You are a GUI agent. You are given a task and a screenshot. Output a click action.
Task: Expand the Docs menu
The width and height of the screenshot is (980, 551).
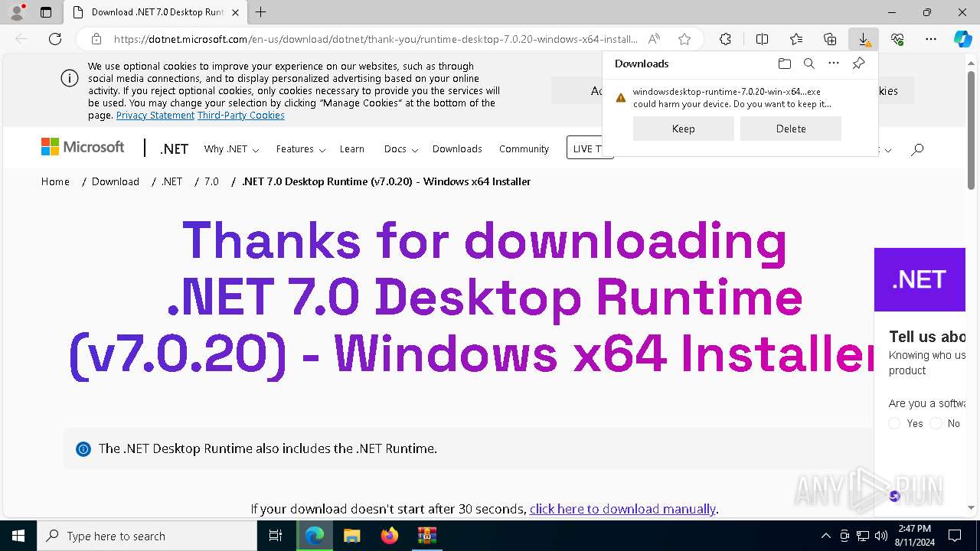(x=400, y=149)
